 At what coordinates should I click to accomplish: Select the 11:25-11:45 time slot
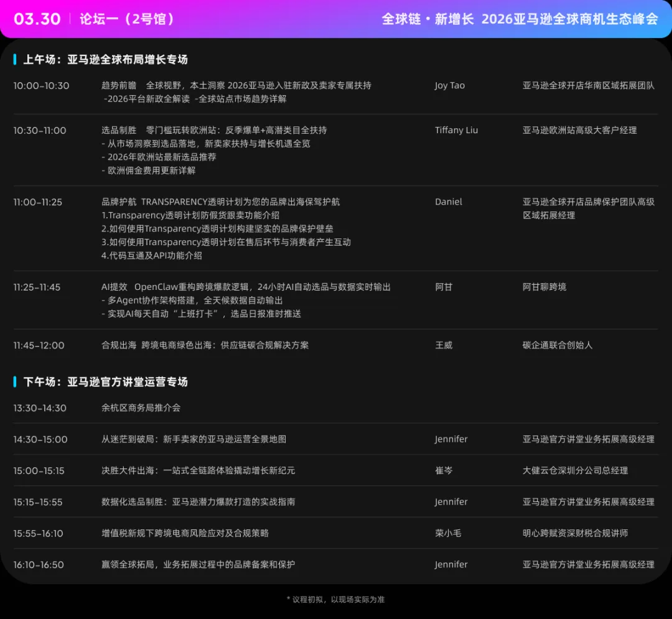point(37,287)
